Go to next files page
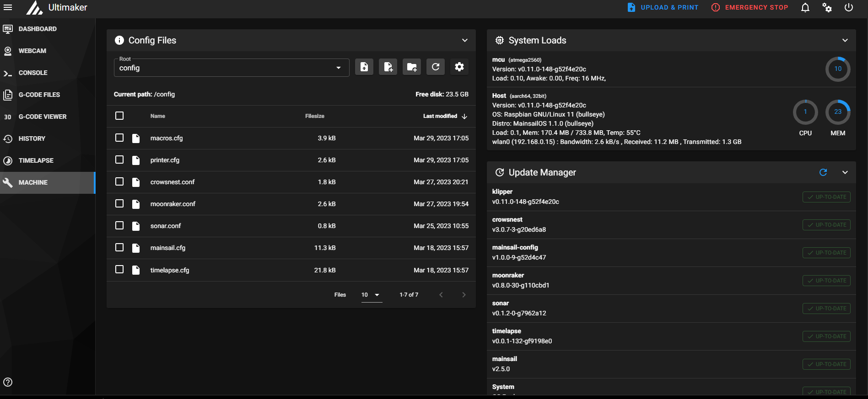 point(464,295)
